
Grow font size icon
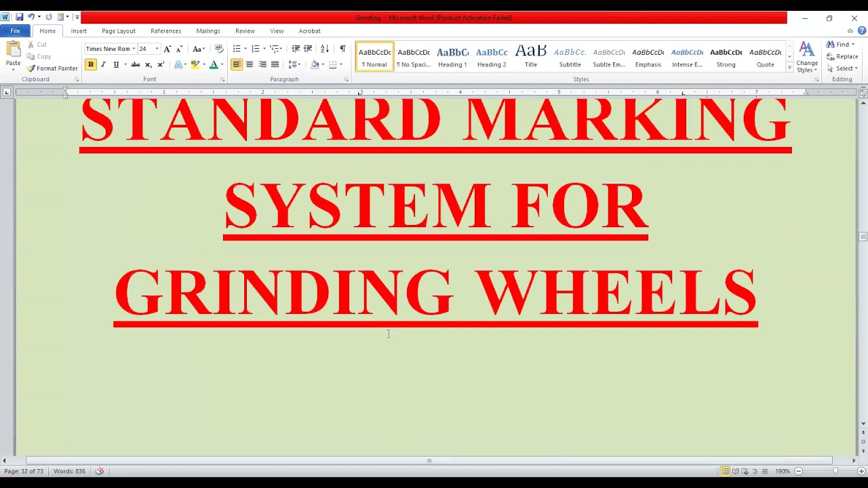tap(167, 49)
